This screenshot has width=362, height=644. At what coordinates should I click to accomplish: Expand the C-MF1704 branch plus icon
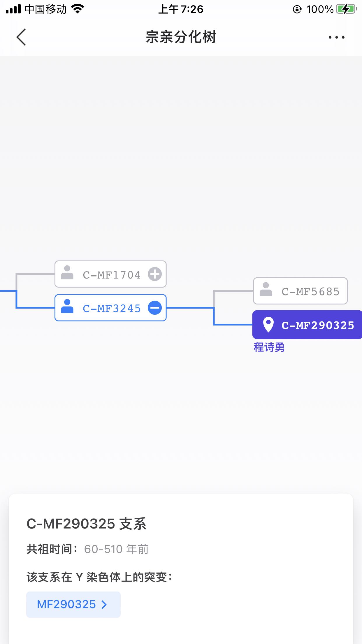pos(155,274)
